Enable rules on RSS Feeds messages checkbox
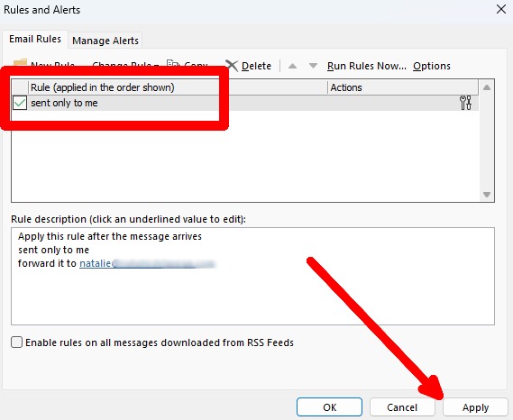 (x=17, y=342)
